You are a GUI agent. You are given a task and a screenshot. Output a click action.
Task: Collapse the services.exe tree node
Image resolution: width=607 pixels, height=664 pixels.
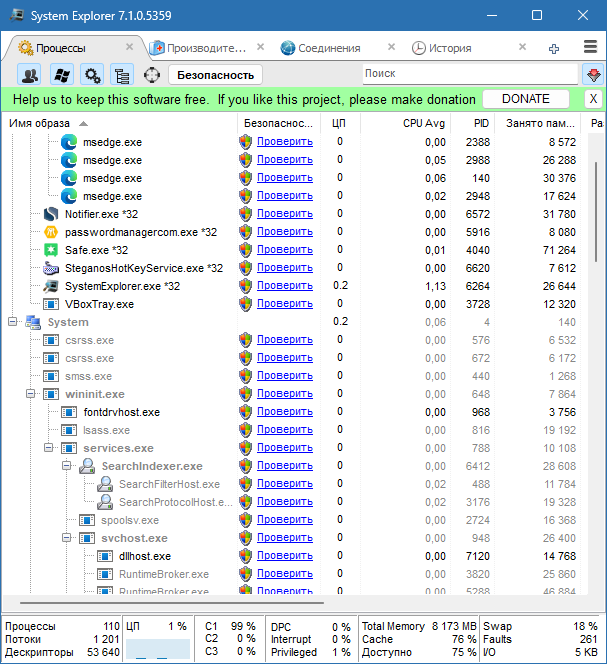click(x=49, y=448)
